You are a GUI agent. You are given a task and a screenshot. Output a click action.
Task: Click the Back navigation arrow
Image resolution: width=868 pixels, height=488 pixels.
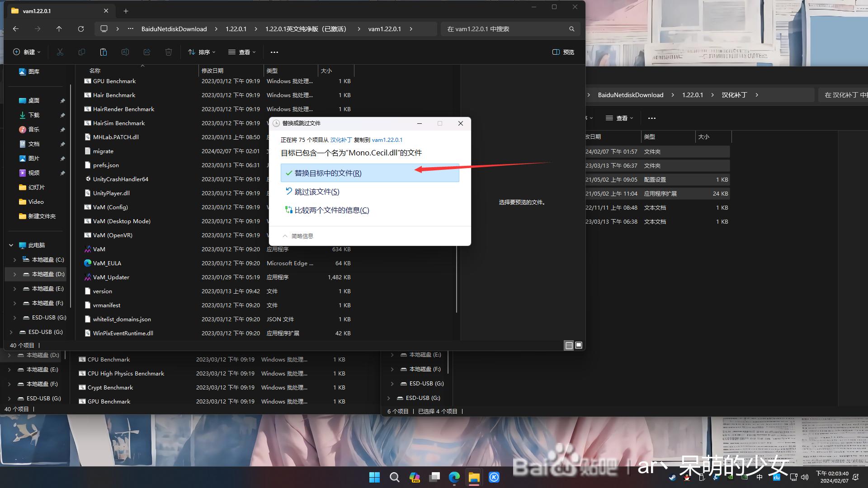pos(16,29)
